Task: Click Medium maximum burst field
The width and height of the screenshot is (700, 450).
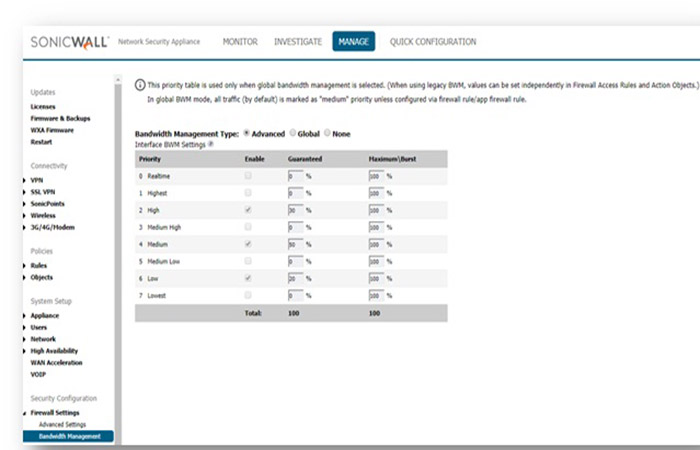Action: pos(376,244)
